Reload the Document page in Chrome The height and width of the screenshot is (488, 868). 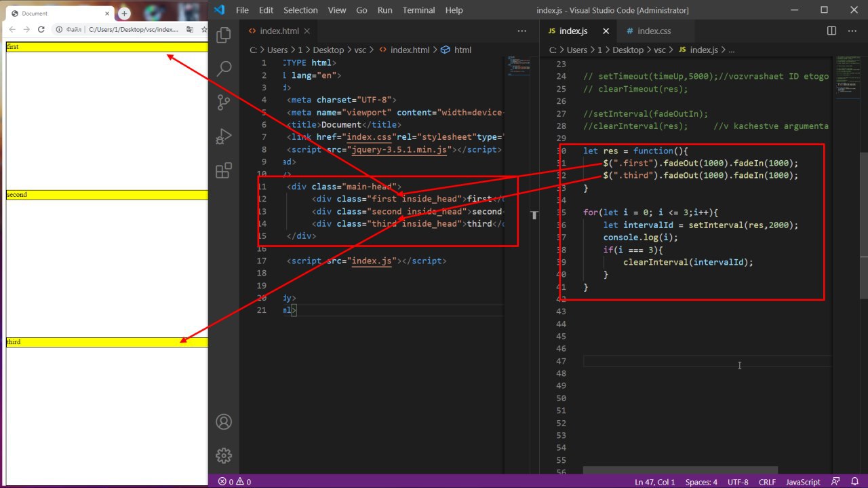point(41,29)
